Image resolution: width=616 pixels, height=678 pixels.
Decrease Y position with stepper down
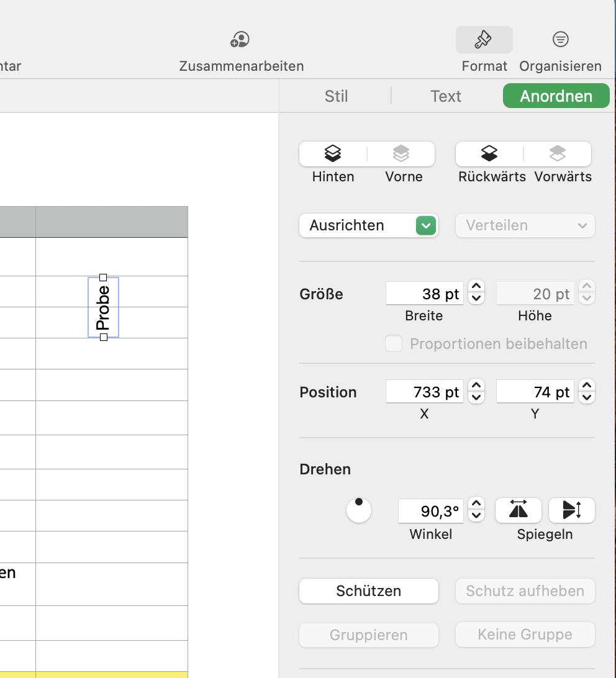587,397
